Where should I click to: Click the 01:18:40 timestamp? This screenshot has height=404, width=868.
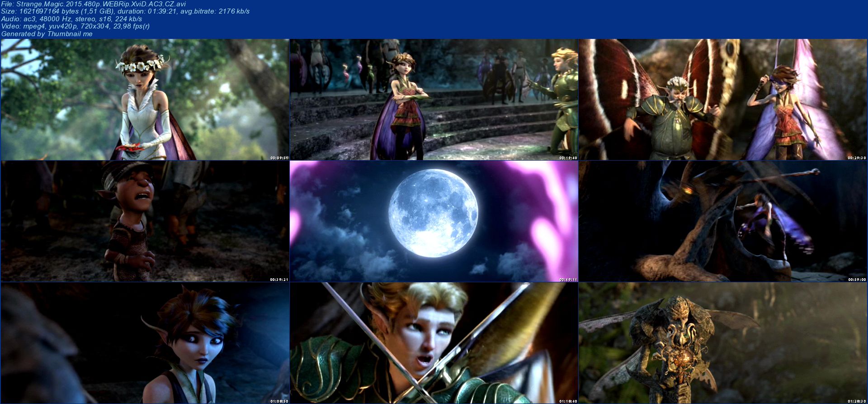click(568, 401)
